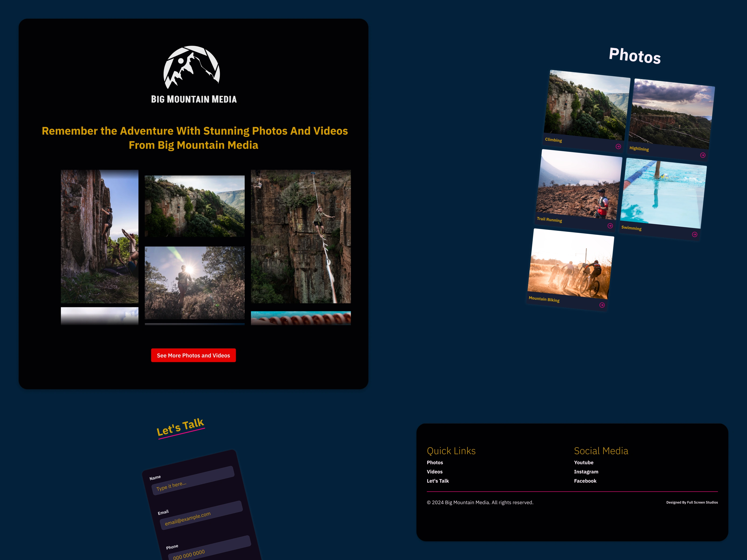Click the arrow icon on Highlining card
The width and height of the screenshot is (747, 560).
pos(703,155)
